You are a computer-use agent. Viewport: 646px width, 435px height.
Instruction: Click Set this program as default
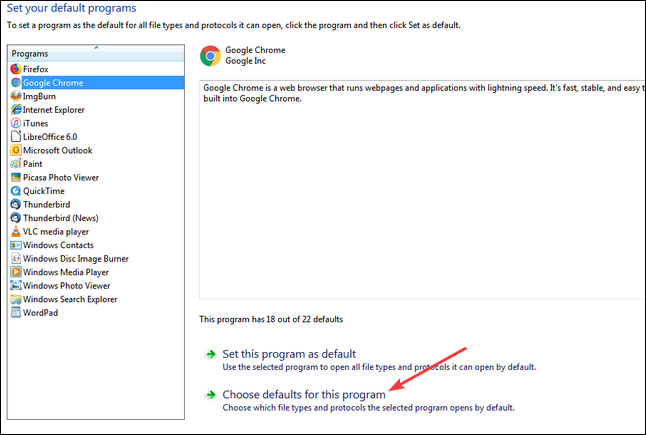[x=289, y=354]
